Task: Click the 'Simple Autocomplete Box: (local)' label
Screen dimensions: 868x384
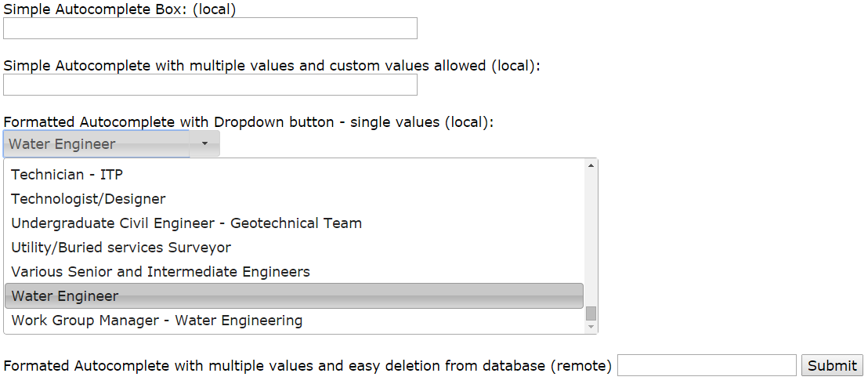Action: [120, 9]
